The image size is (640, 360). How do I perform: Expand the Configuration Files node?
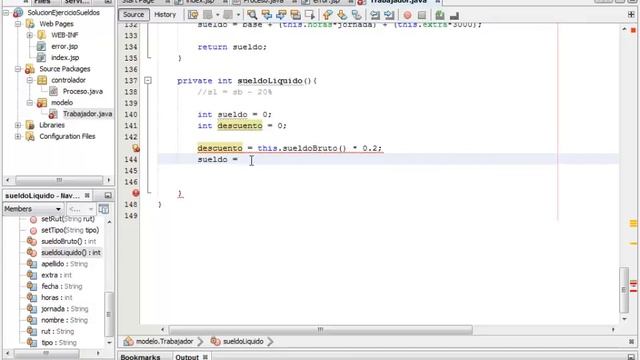(x=18, y=136)
